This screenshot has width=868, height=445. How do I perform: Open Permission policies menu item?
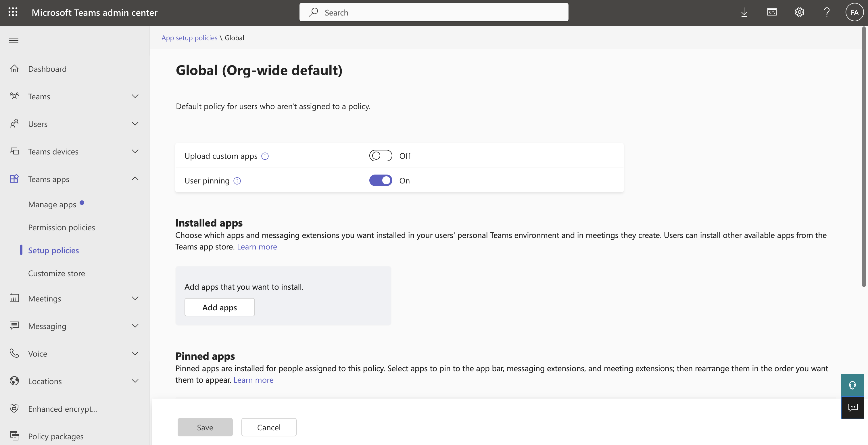pyautogui.click(x=61, y=228)
